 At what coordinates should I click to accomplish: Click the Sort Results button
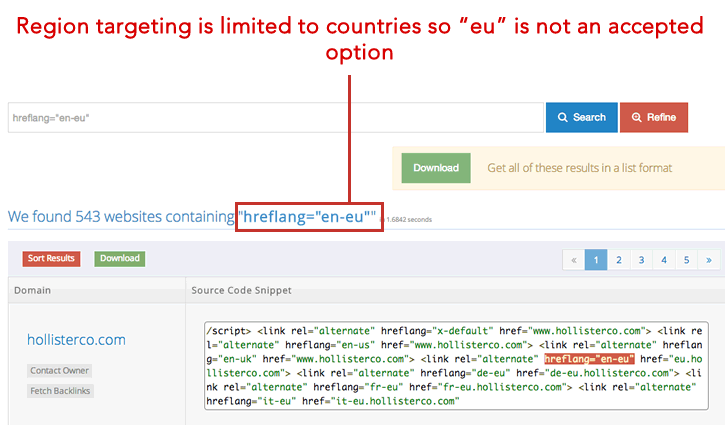[51, 259]
